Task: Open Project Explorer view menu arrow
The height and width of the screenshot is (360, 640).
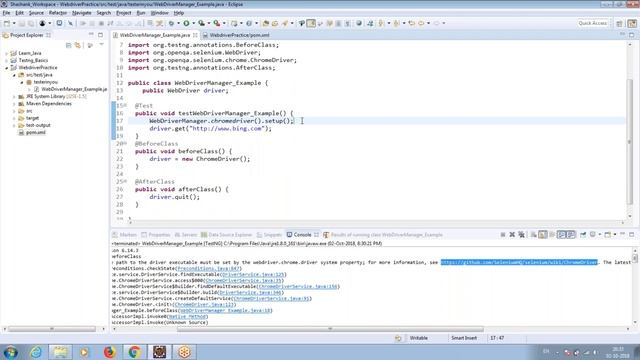Action: pos(102,45)
